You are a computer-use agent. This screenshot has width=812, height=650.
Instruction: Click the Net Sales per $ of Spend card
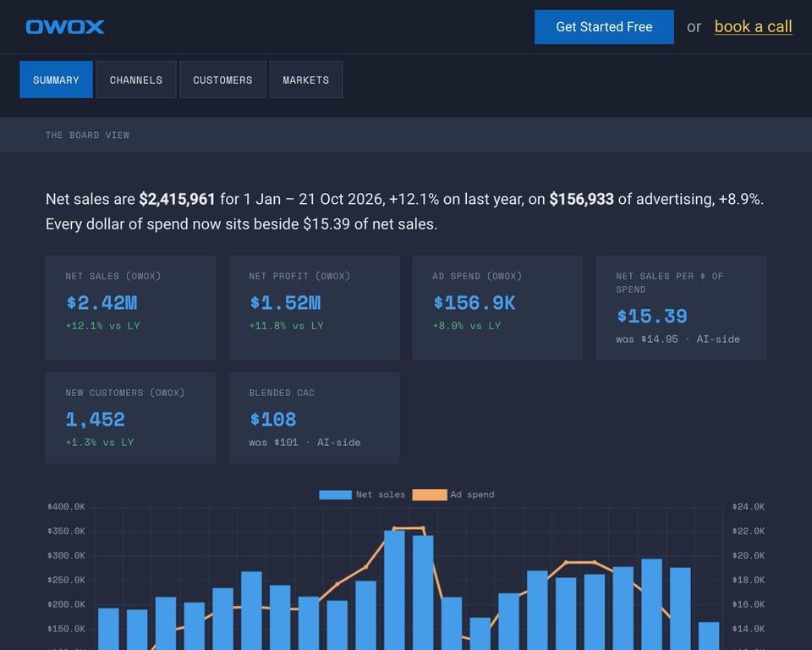pyautogui.click(x=682, y=307)
